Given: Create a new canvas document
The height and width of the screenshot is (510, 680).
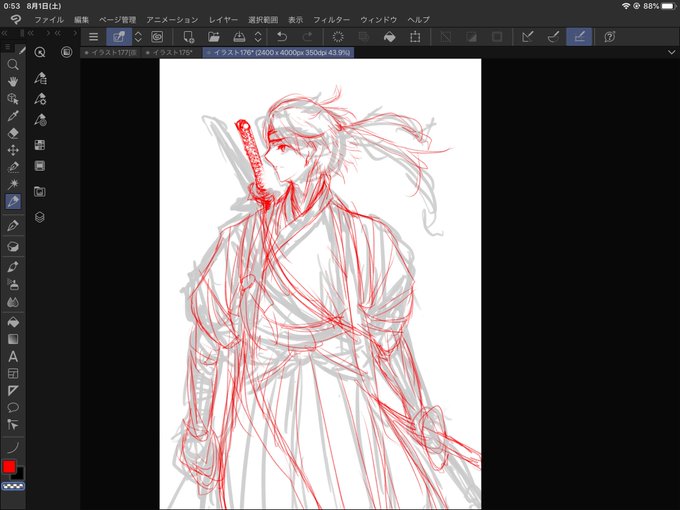Looking at the screenshot, I should [189, 37].
